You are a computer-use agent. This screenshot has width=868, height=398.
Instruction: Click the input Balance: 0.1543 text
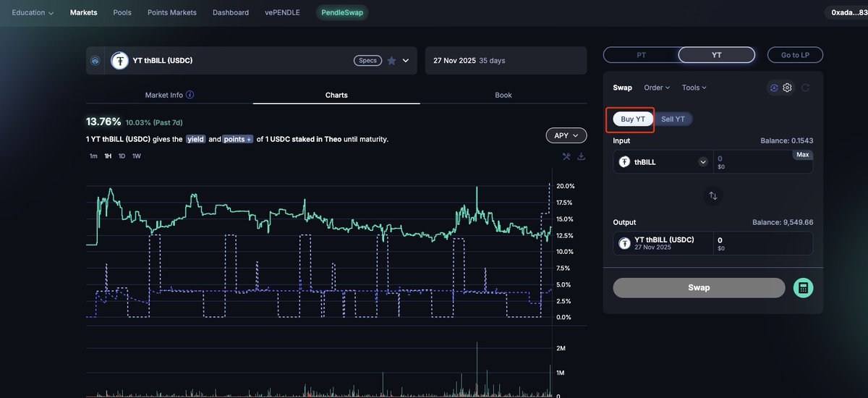pyautogui.click(x=786, y=140)
